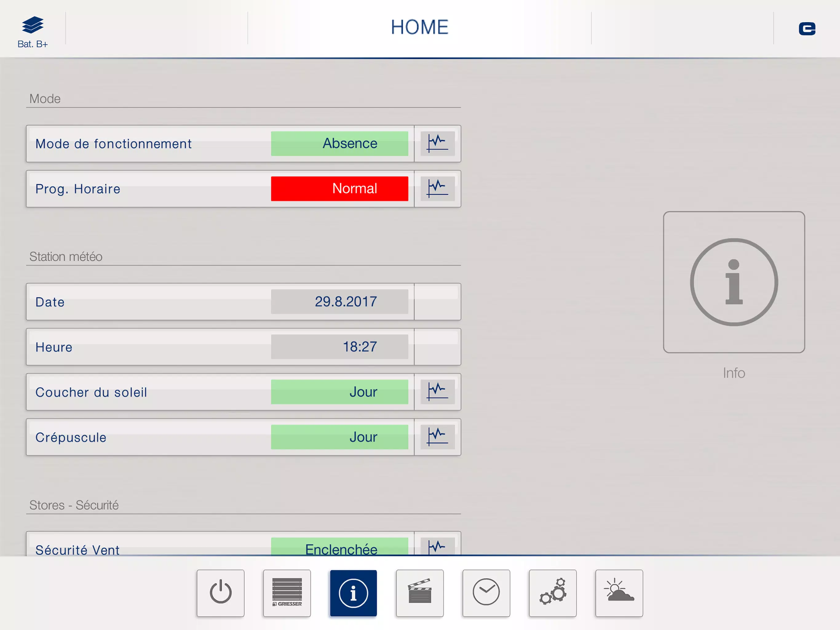The width and height of the screenshot is (840, 630).
Task: Tap the power icon in the bottom bar
Action: pos(221,593)
